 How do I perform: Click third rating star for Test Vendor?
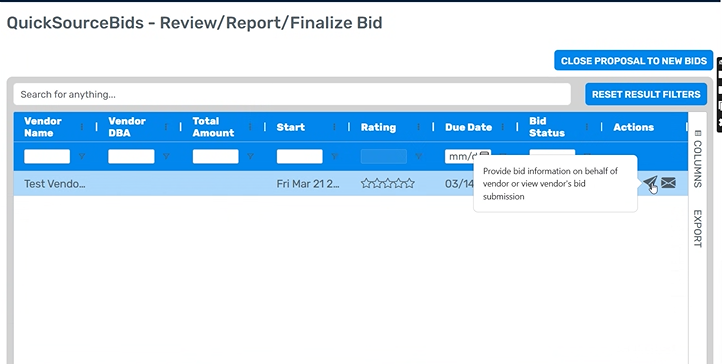(388, 183)
